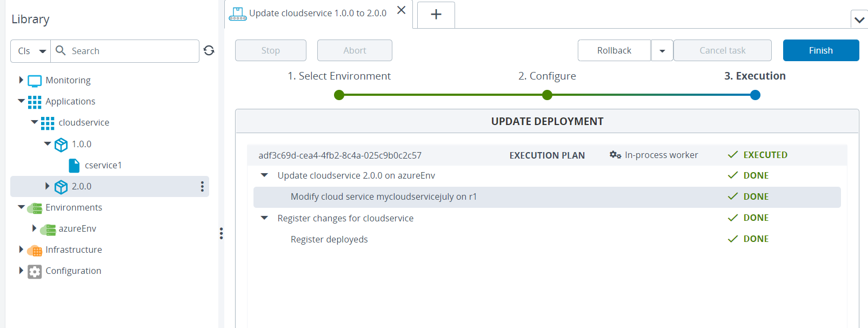Click the Configuration gear icon

[34, 271]
